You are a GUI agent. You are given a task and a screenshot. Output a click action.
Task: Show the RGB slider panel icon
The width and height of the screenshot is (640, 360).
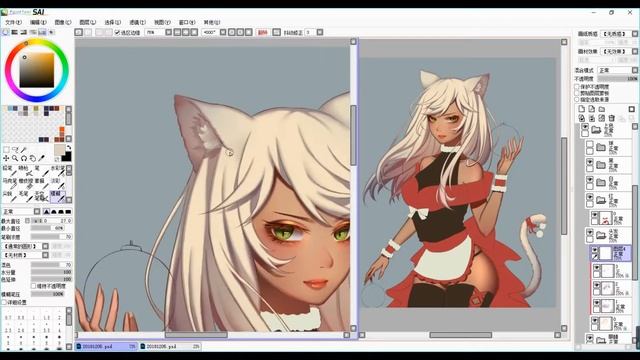15,32
